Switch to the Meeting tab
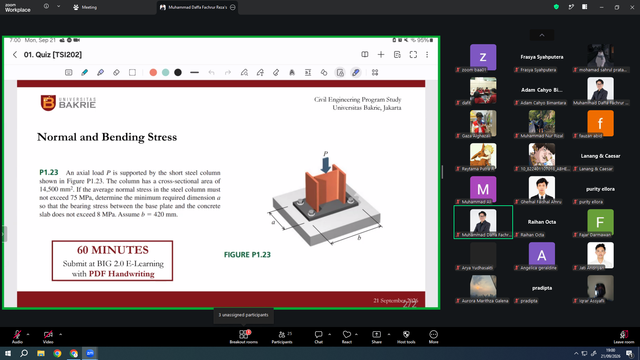This screenshot has width=640, height=360. 85,7
